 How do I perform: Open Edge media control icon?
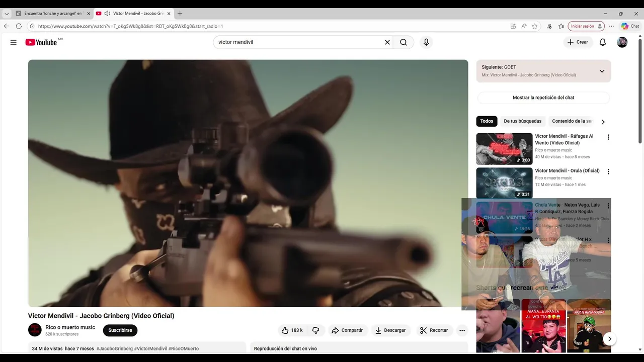click(549, 26)
